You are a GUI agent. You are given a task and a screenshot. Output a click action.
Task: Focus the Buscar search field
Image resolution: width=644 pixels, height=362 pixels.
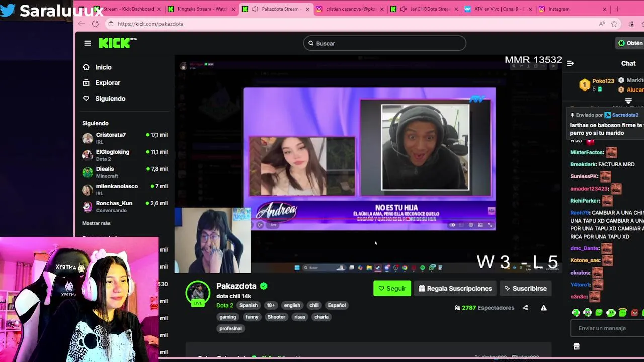click(x=385, y=43)
